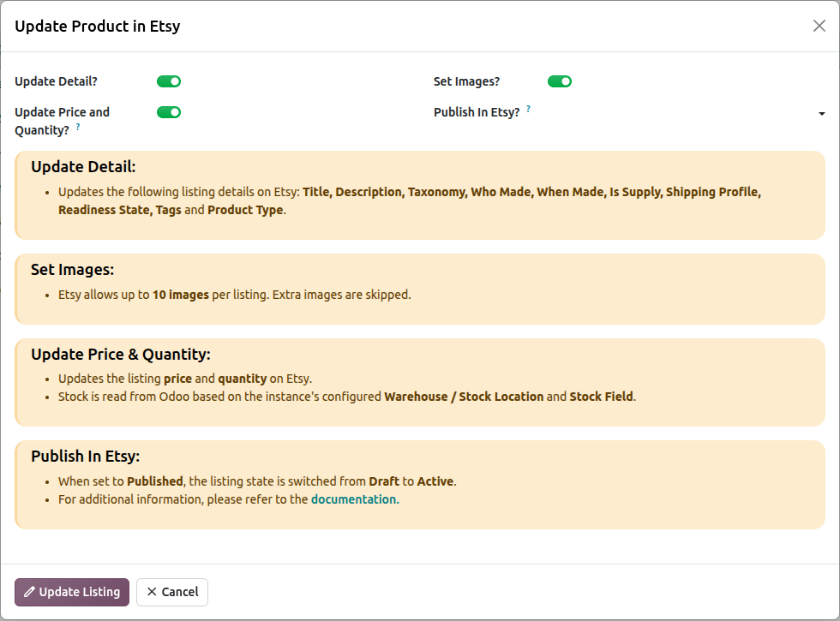Click the Update Price and Quantity help icon
Screen dimensions: 840x621
click(78, 127)
